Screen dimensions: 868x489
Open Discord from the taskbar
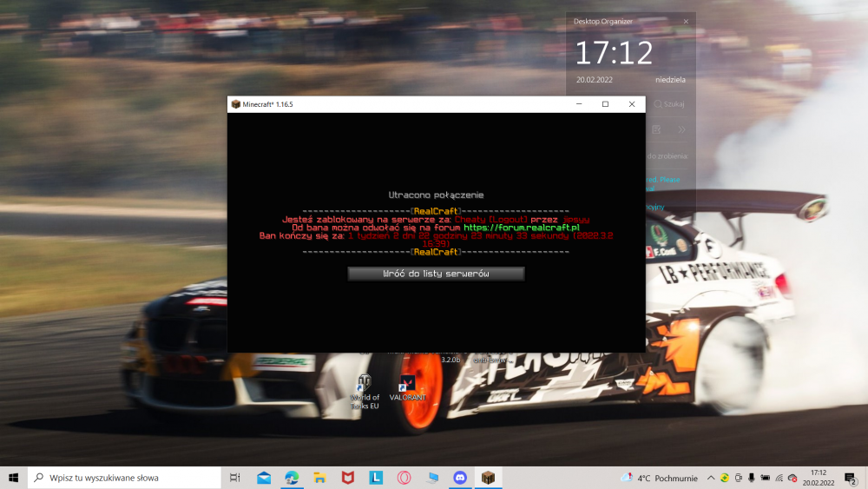click(460, 478)
